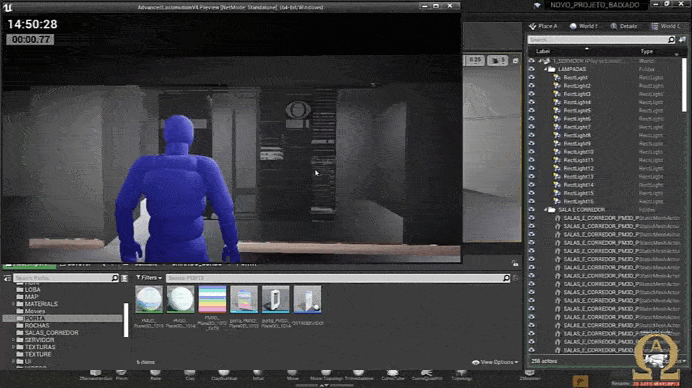The height and width of the screenshot is (388, 692).
Task: Switch to the World Settings tab
Action: pos(583,26)
